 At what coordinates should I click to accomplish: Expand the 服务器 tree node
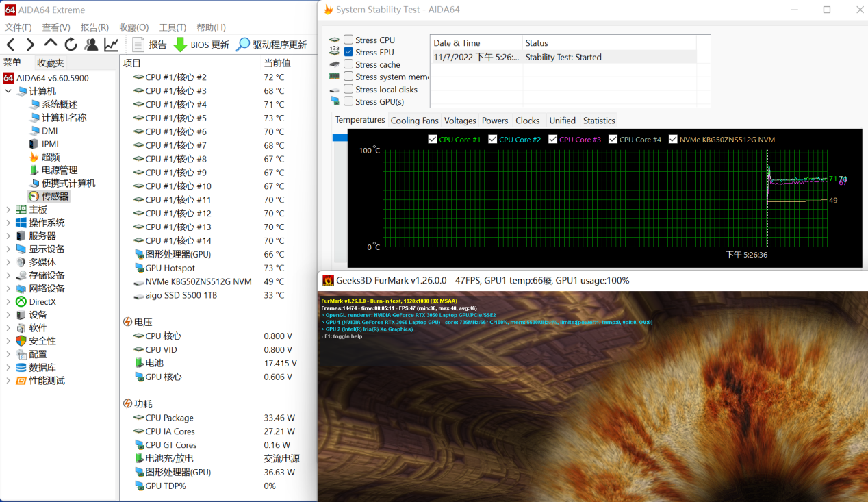pyautogui.click(x=8, y=236)
